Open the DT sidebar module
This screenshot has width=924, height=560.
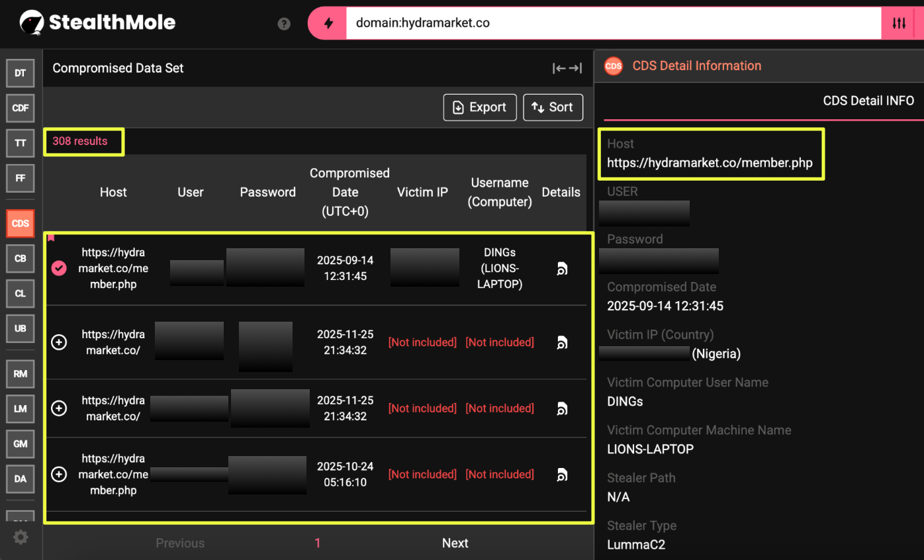tap(21, 73)
